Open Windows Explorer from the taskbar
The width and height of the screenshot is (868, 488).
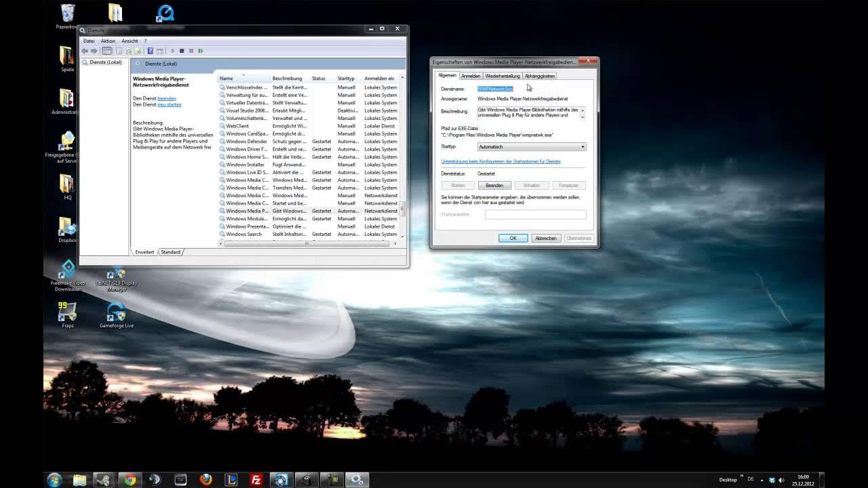79,480
